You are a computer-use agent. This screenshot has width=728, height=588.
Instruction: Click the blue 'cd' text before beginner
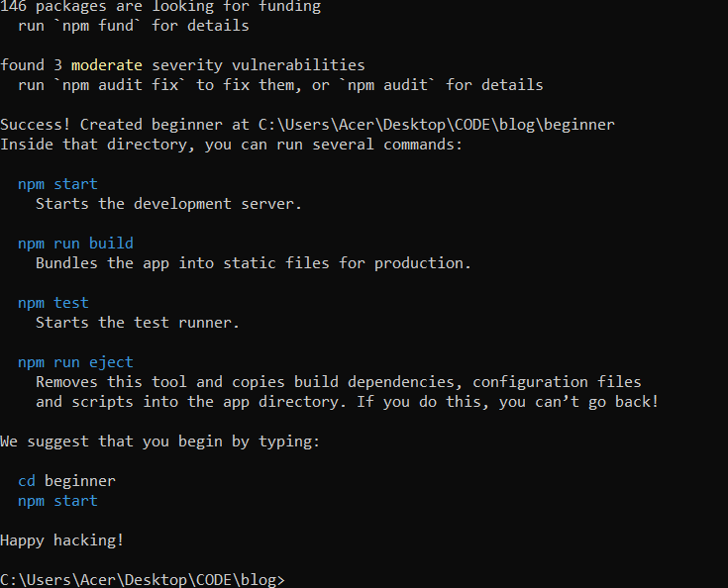[x=27, y=481]
